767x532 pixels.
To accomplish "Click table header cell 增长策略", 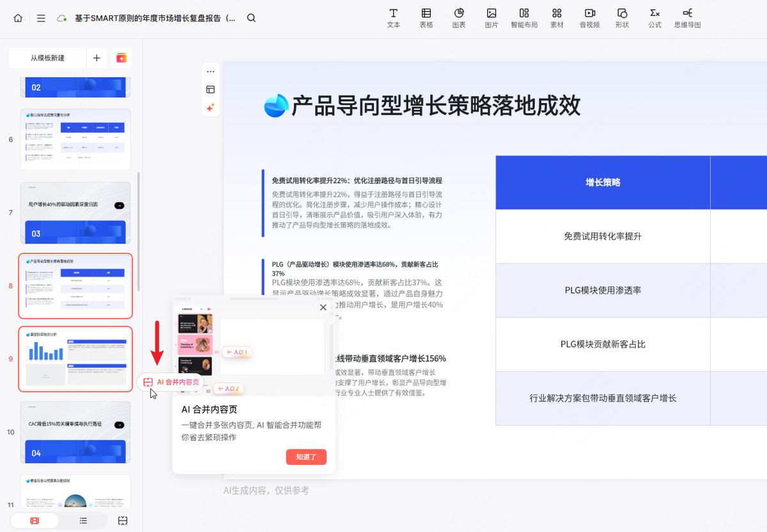I will point(603,182).
